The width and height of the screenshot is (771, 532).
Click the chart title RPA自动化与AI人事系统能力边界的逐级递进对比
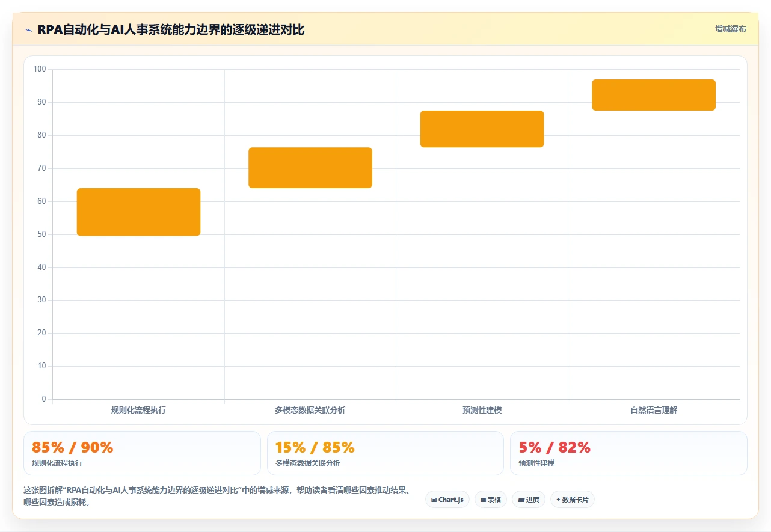pos(171,29)
